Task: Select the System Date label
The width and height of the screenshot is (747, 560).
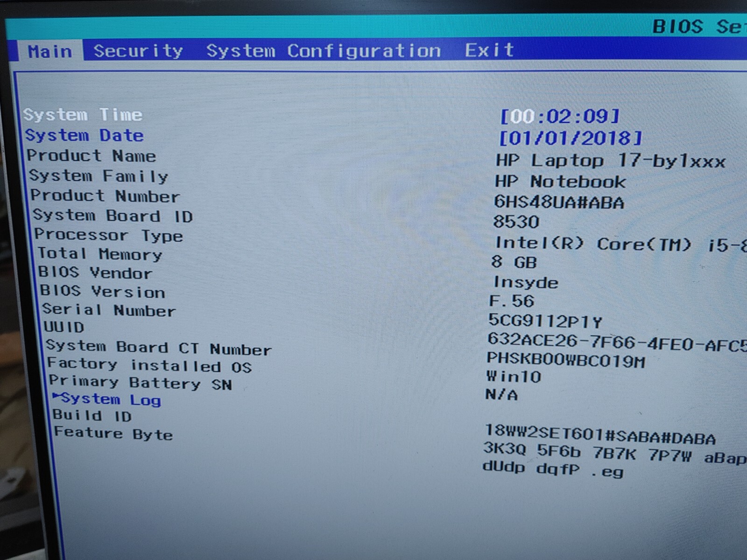Action: [x=85, y=135]
